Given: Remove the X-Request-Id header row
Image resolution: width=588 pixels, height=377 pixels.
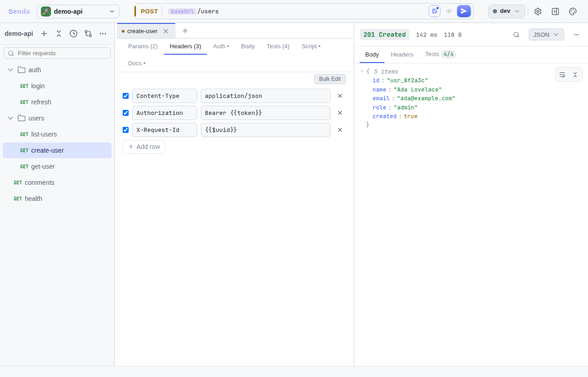Looking at the screenshot, I should pyautogui.click(x=340, y=130).
